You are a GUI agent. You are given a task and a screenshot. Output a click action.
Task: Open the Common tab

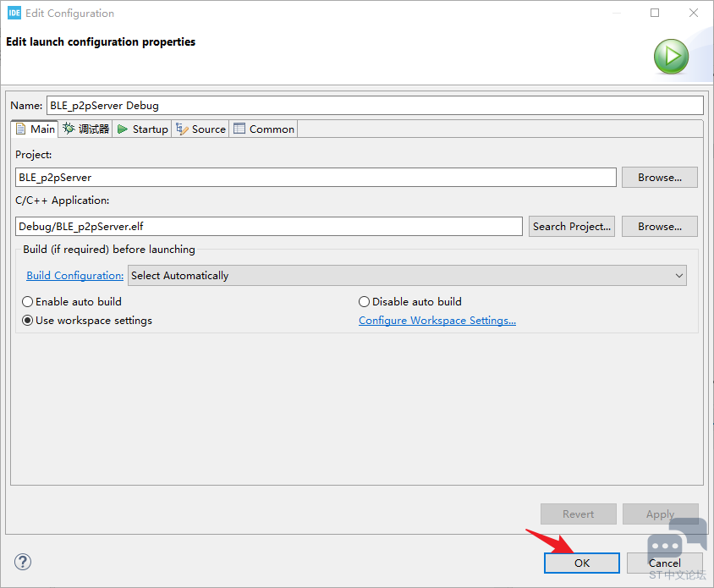(264, 129)
